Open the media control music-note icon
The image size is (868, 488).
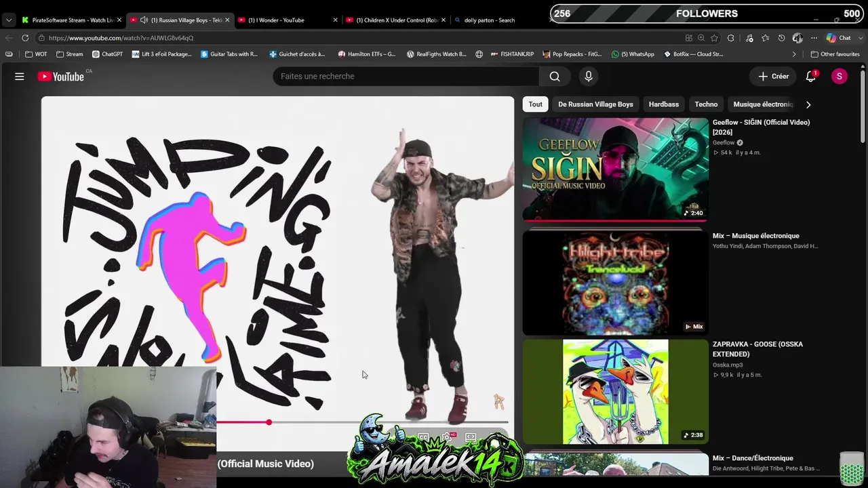(x=749, y=38)
